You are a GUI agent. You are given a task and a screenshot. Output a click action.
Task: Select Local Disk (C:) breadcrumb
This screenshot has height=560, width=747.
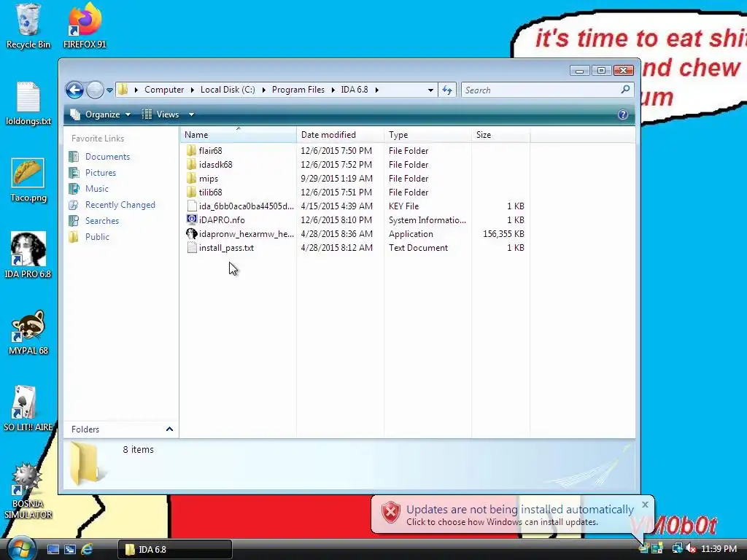coord(228,90)
